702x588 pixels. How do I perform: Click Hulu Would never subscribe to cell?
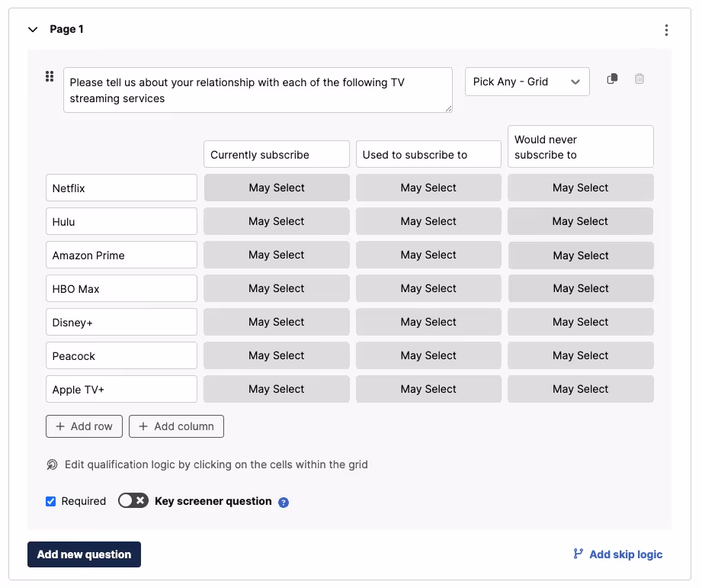click(x=580, y=221)
